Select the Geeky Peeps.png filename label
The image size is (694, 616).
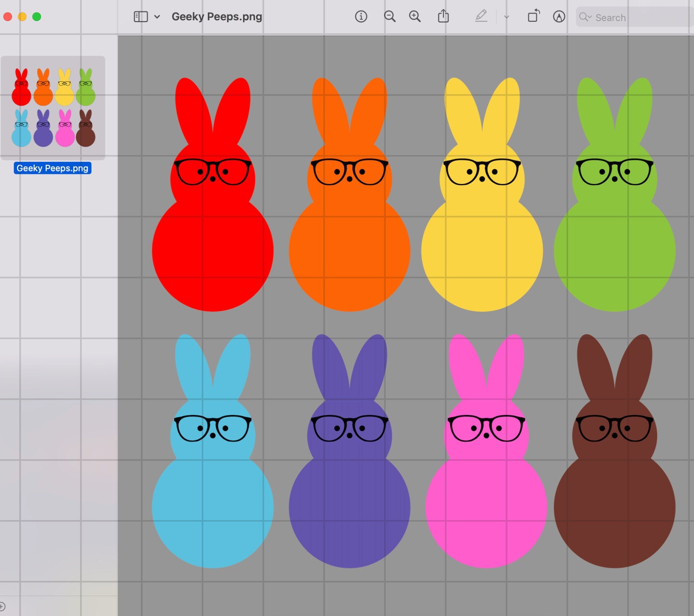pos(53,168)
